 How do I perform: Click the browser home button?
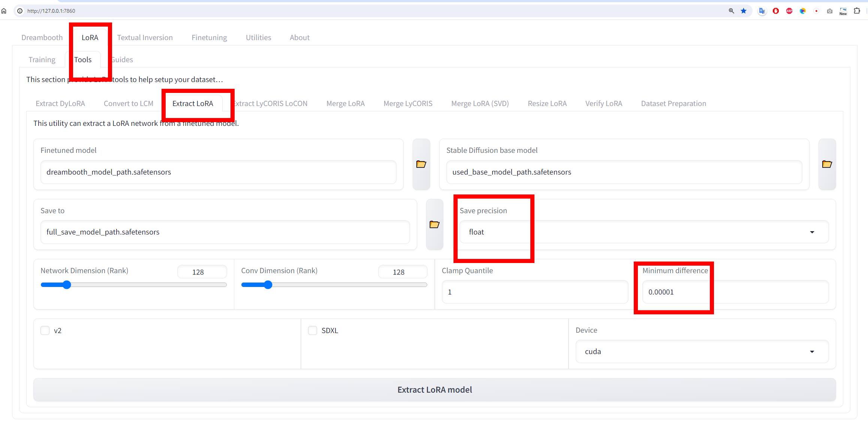pos(4,11)
